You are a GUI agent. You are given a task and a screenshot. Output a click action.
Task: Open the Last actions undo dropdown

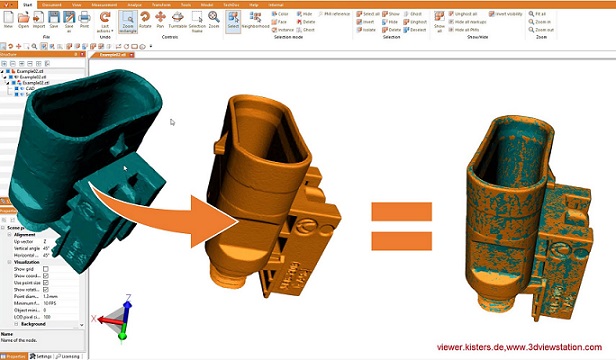(x=105, y=22)
